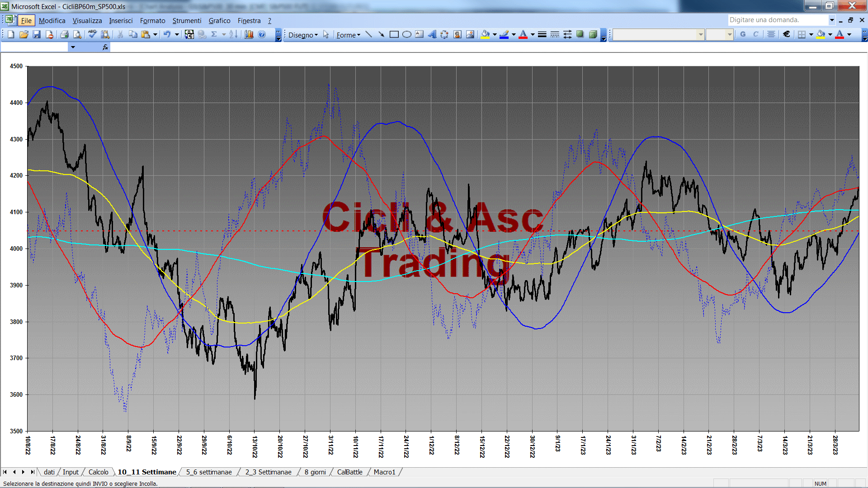Open a file with the folder icon
This screenshot has height=488, width=868.
[x=24, y=34]
